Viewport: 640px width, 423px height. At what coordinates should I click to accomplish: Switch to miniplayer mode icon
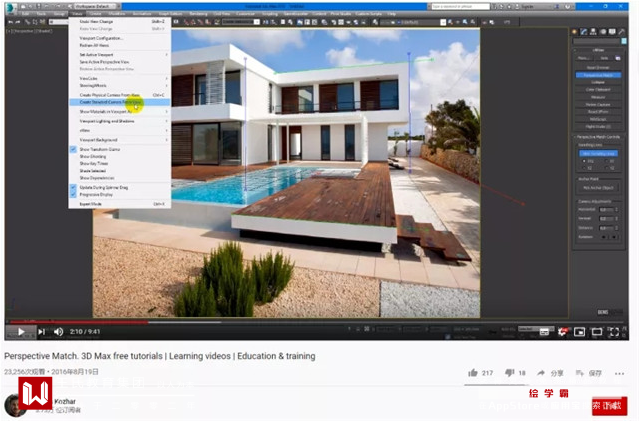(580, 332)
